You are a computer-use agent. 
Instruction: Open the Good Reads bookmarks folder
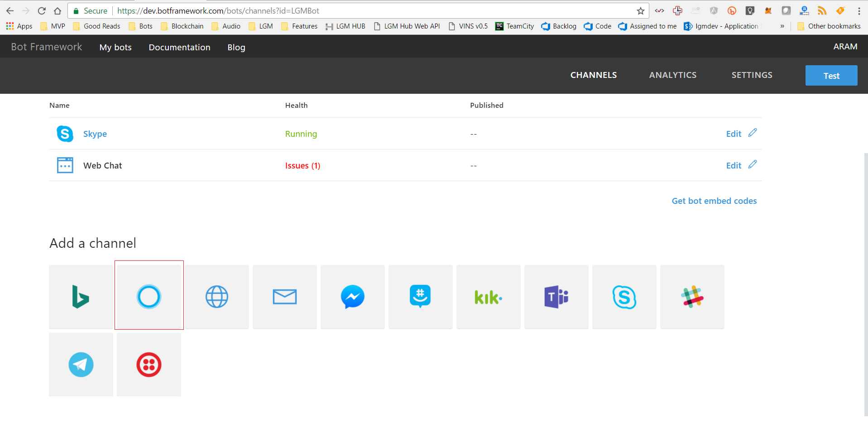(96, 26)
